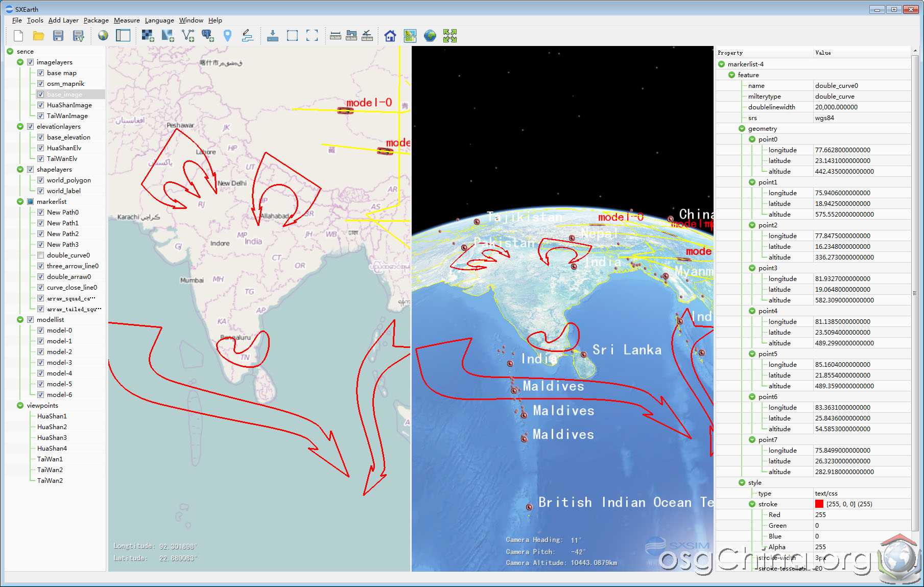Collapse the modellist node
Viewport: 924px width, 587px height.
pos(20,319)
